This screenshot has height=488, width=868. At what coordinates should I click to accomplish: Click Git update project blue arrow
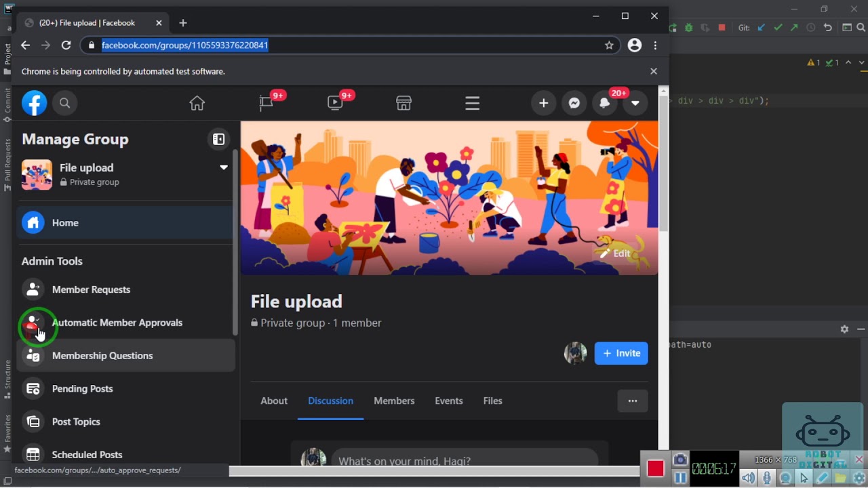point(761,28)
